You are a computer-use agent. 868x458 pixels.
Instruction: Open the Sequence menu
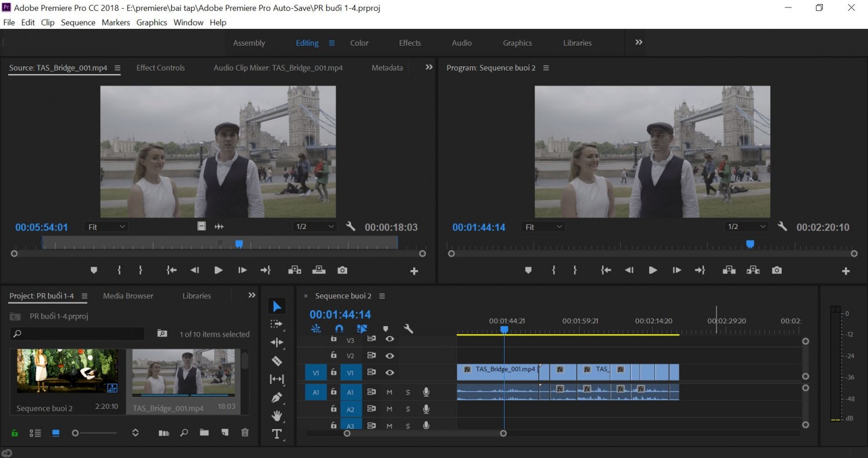[78, 23]
